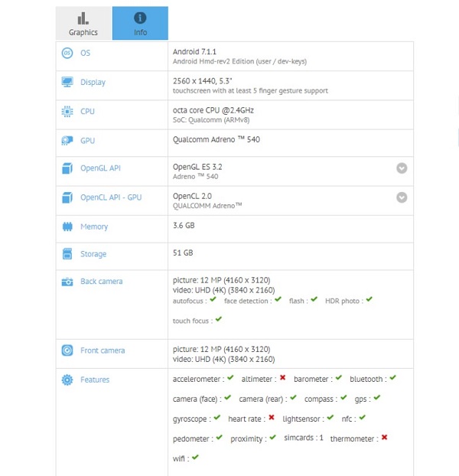Click the OpenCL API - GPU cube icon
This screenshot has height=476, width=459.
67,197
